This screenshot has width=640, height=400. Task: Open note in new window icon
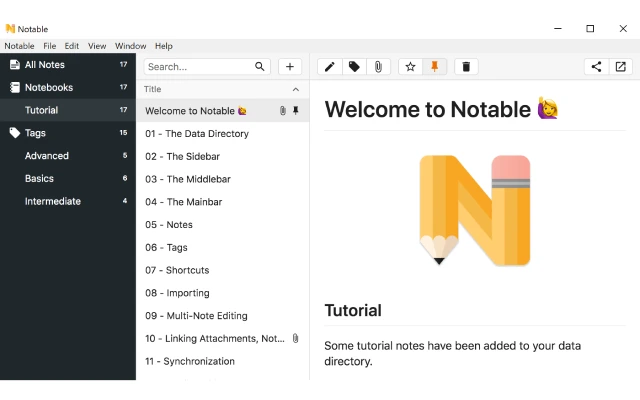click(x=621, y=67)
